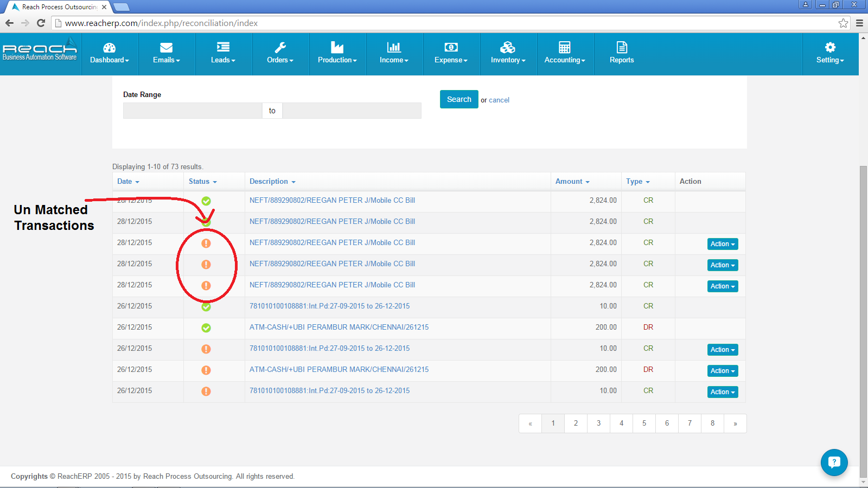Click the Reports document icon
This screenshot has height=488, width=868.
click(622, 47)
